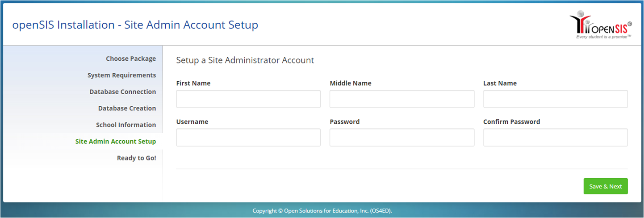Click the openSIS logo
The height and width of the screenshot is (218, 644).
601,25
